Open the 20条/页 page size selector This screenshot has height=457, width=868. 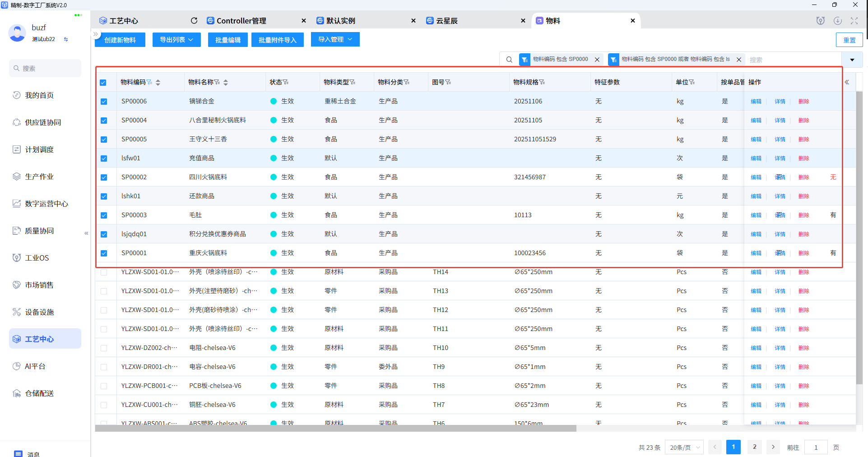pos(684,448)
